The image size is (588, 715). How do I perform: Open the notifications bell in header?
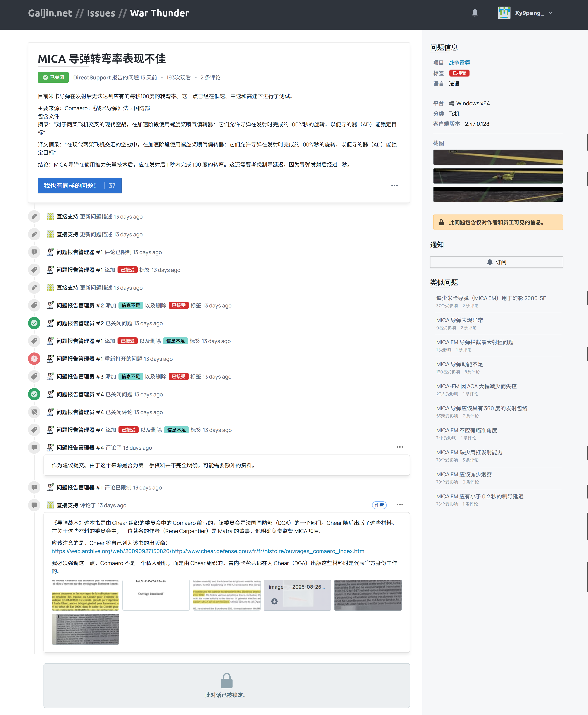coord(475,13)
